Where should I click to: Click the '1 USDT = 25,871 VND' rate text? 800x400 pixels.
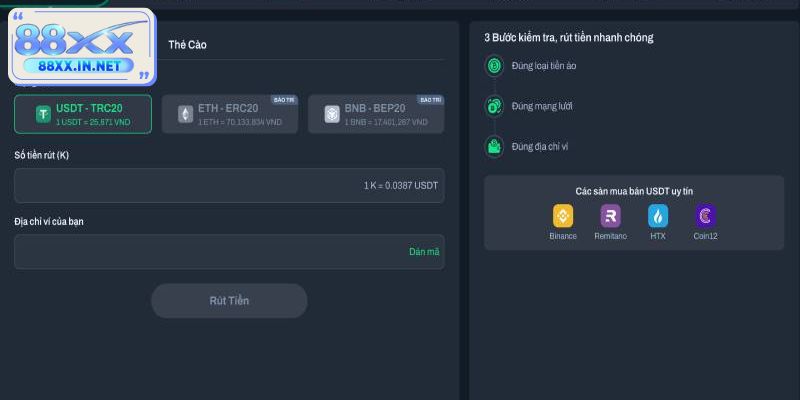click(93, 122)
